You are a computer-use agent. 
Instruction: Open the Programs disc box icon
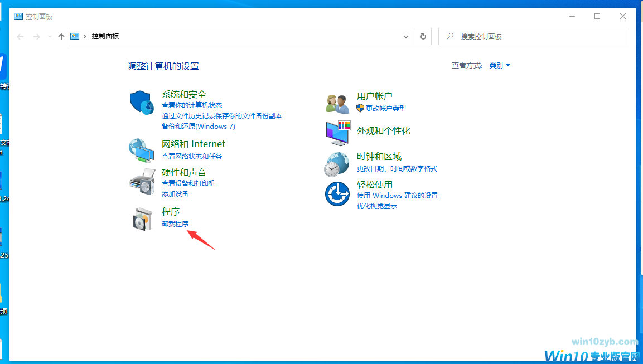142,219
